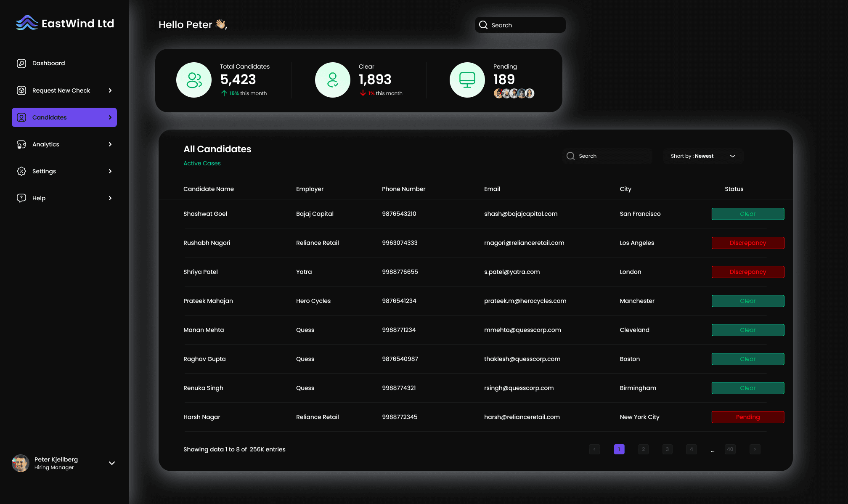Open the Help question mark icon
848x504 pixels.
point(21,198)
